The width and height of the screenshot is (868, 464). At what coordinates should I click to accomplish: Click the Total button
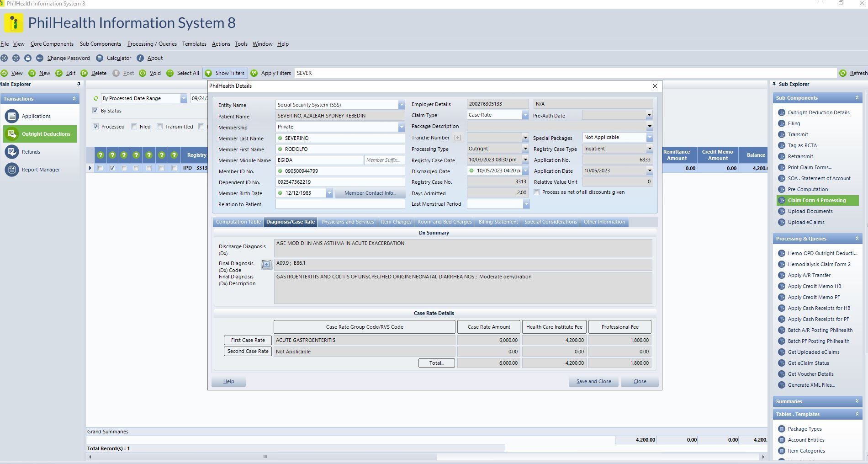(436, 363)
